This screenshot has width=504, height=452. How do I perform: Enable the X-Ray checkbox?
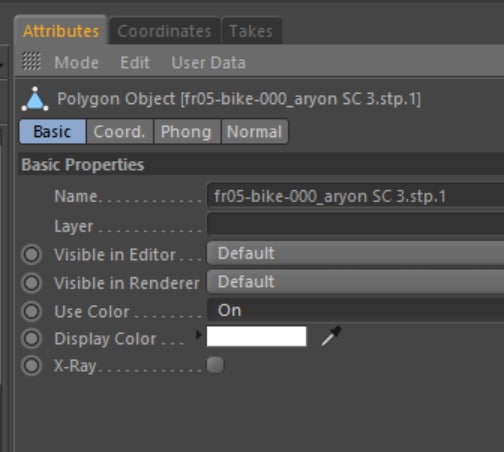(215, 365)
